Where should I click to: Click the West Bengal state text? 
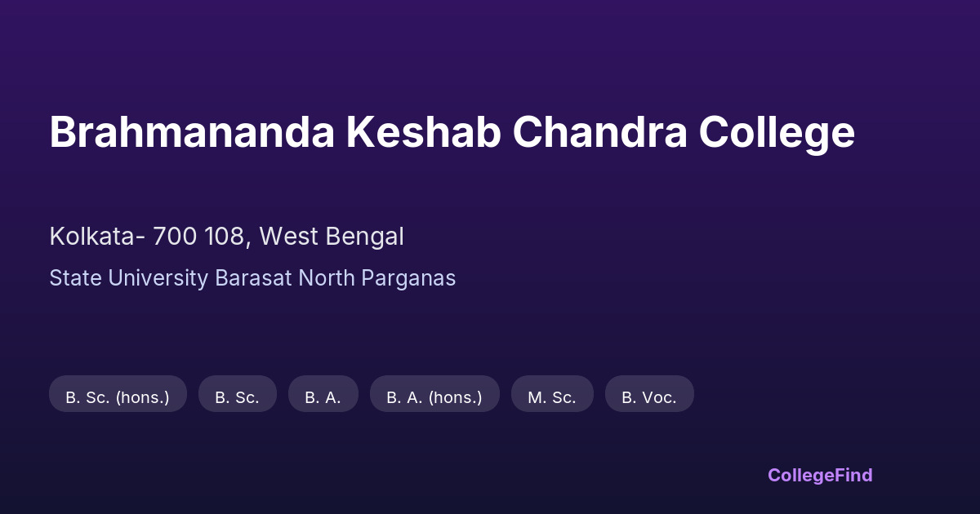(x=331, y=237)
